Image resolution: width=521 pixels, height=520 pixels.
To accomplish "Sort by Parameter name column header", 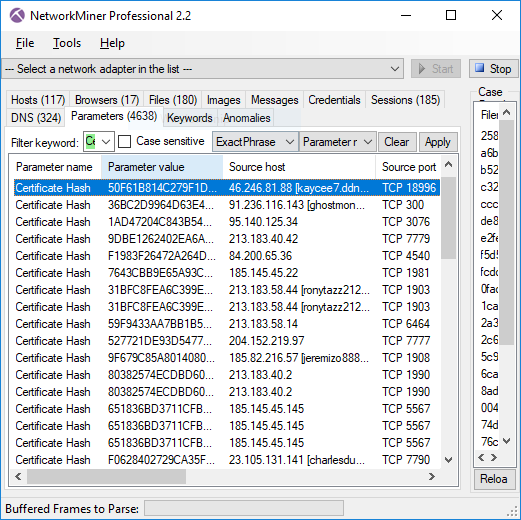I will [55, 167].
